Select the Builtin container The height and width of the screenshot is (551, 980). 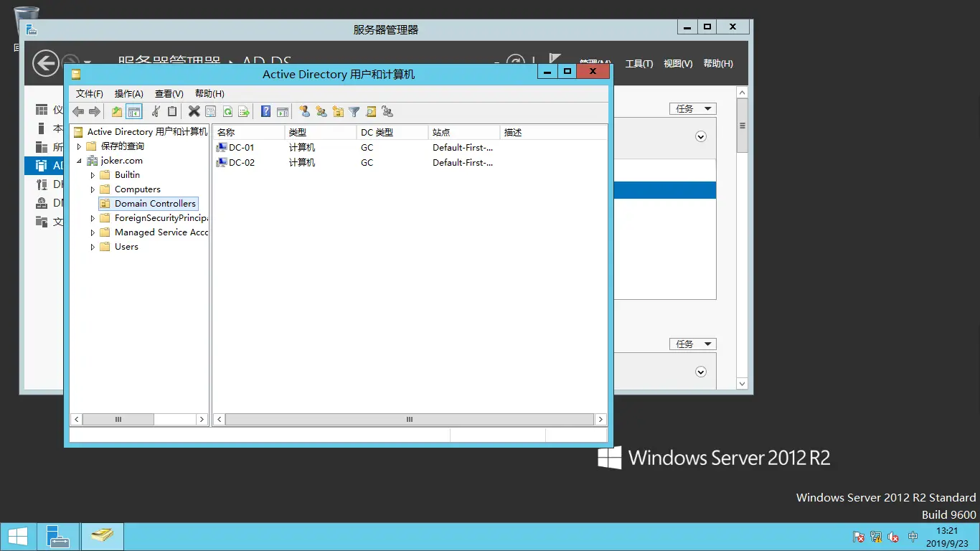pyautogui.click(x=127, y=175)
